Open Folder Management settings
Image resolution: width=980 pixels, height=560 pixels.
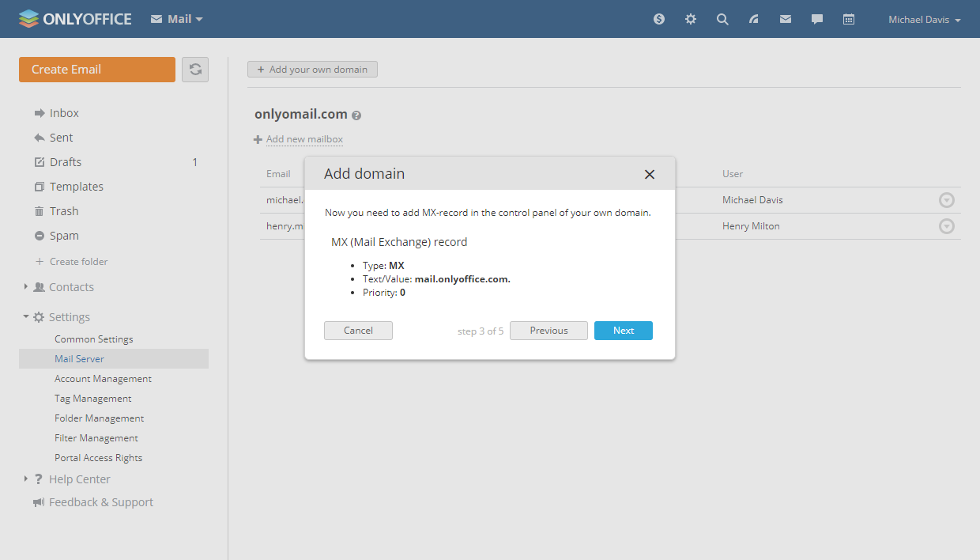(x=99, y=418)
